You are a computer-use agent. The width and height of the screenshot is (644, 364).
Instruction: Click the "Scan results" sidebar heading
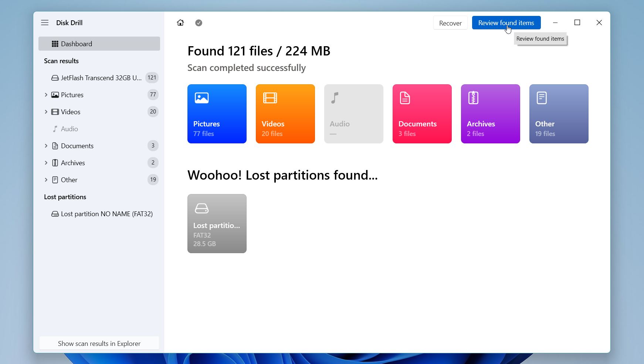pyautogui.click(x=61, y=61)
